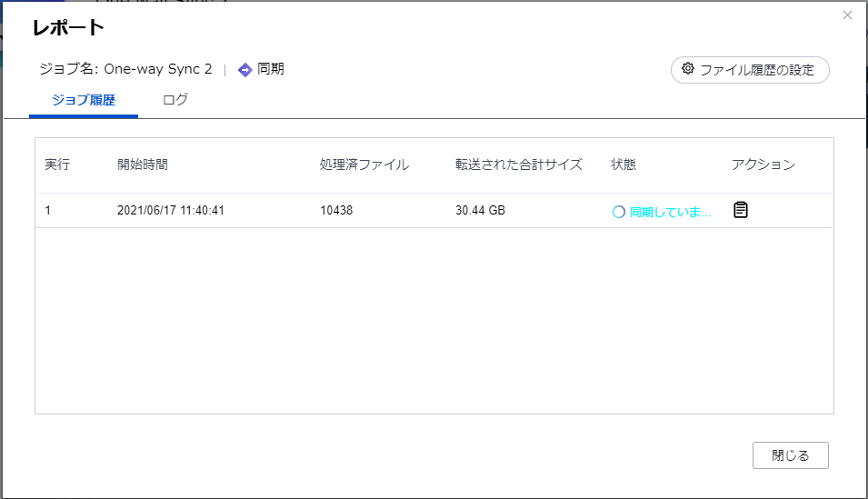Select the ジョブ履歴 tab
The image size is (868, 499).
coord(84,100)
